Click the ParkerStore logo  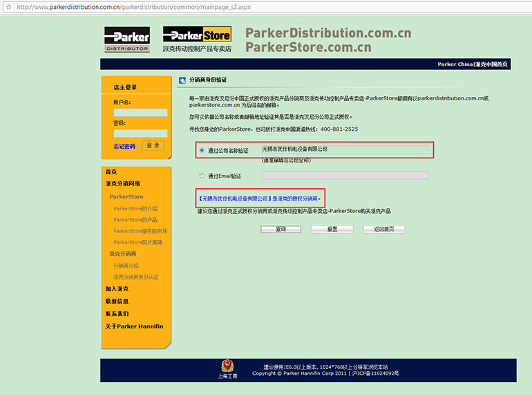(197, 35)
